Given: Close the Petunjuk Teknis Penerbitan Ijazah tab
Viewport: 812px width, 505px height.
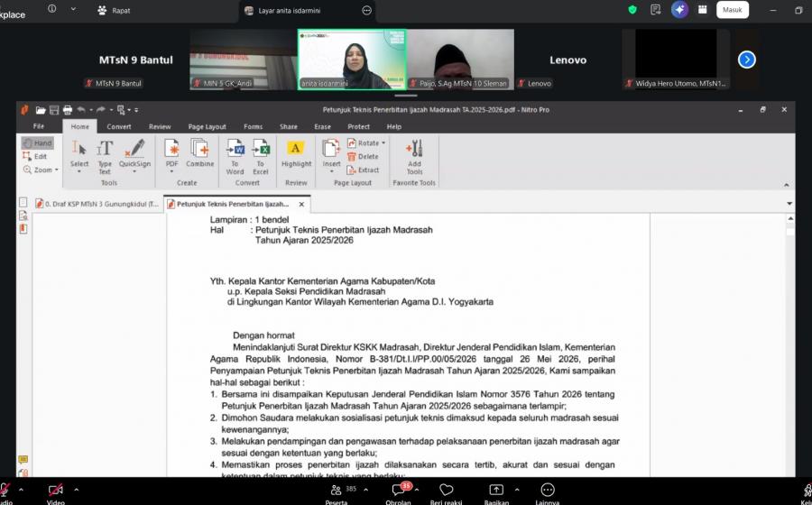Looking at the screenshot, I should [301, 205].
